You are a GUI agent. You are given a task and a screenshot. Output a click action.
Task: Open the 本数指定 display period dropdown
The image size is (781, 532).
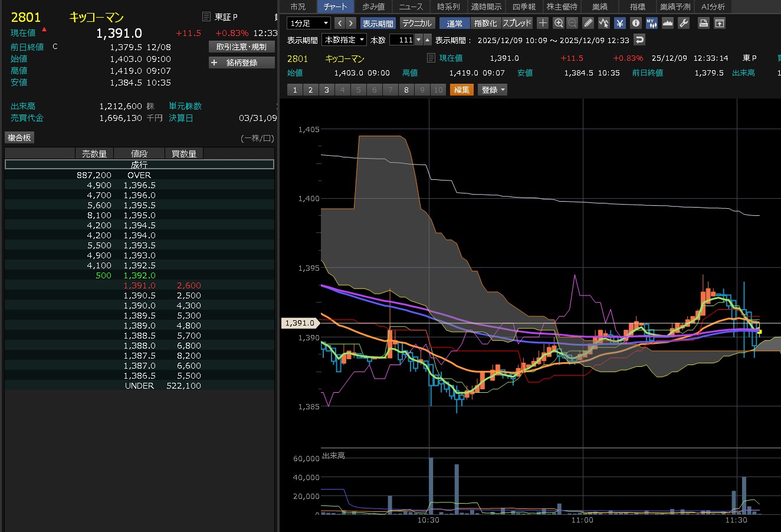click(x=344, y=40)
